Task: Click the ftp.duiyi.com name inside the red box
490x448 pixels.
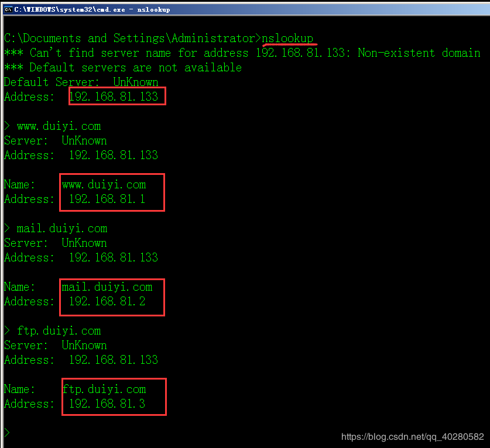Action: point(104,390)
